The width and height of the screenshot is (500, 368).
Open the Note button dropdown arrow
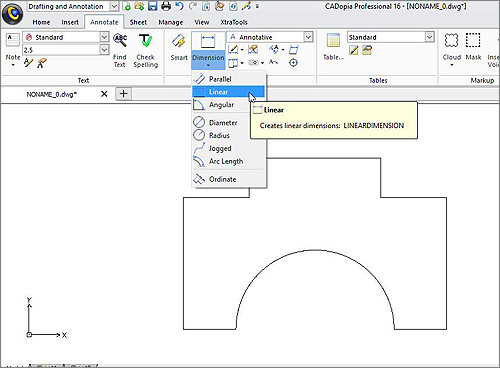(13, 65)
